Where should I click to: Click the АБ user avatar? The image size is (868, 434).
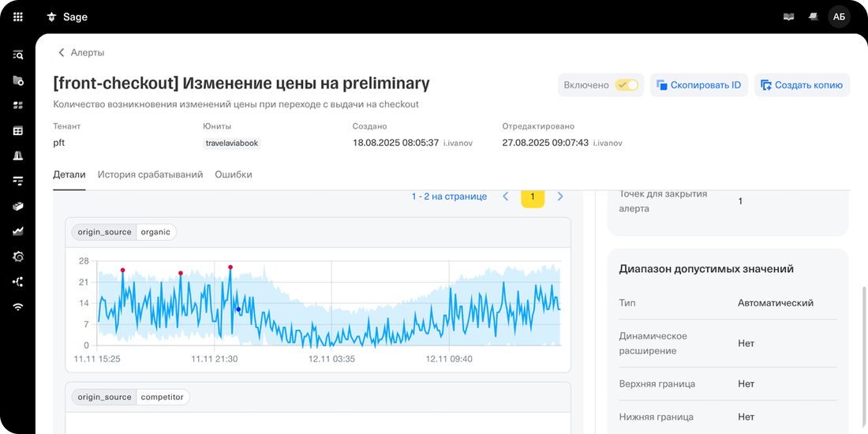839,17
